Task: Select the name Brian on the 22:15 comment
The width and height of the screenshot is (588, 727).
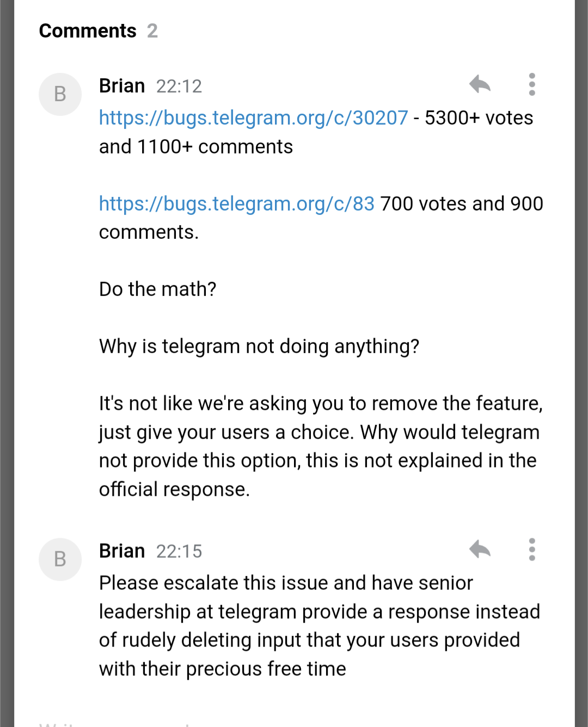Action: point(122,551)
